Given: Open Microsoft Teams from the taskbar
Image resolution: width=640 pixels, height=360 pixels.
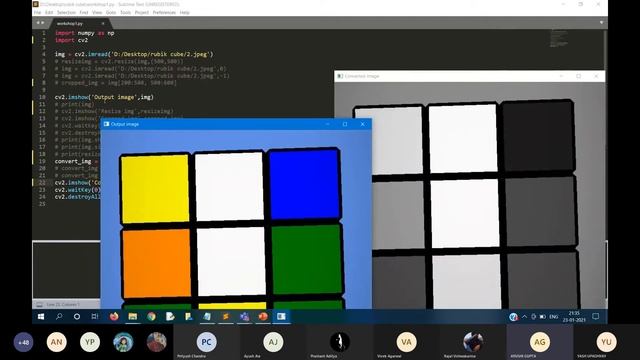Looking at the screenshot, I should tap(244, 316).
